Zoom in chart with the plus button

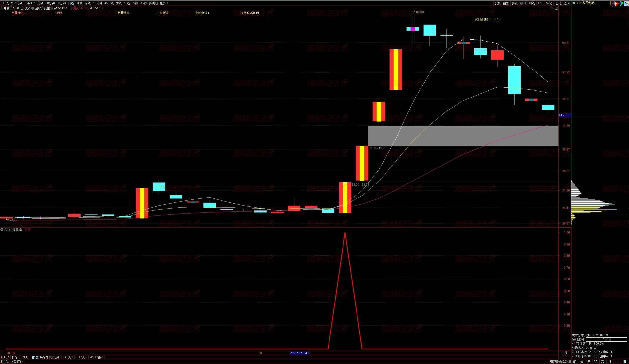(562, 357)
